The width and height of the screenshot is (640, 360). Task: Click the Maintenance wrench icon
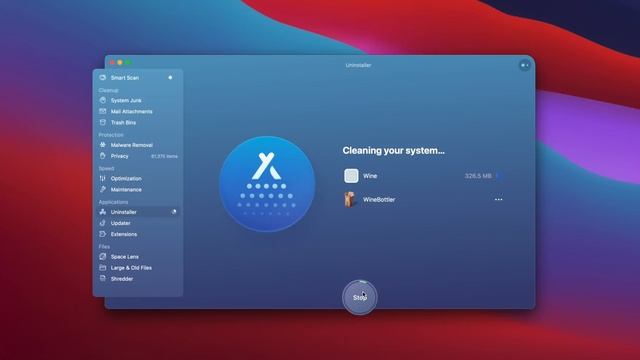point(103,189)
